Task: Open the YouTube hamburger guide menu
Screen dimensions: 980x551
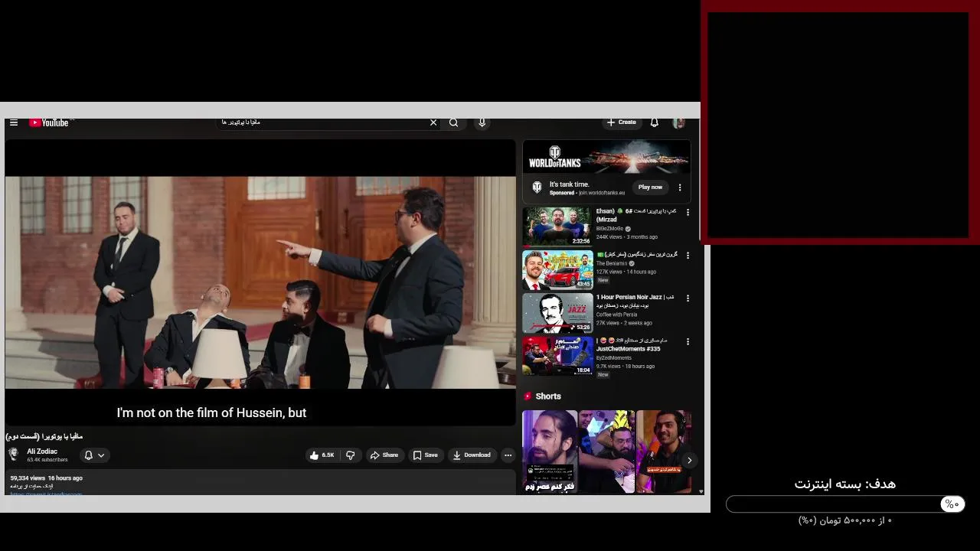Action: pyautogui.click(x=14, y=122)
